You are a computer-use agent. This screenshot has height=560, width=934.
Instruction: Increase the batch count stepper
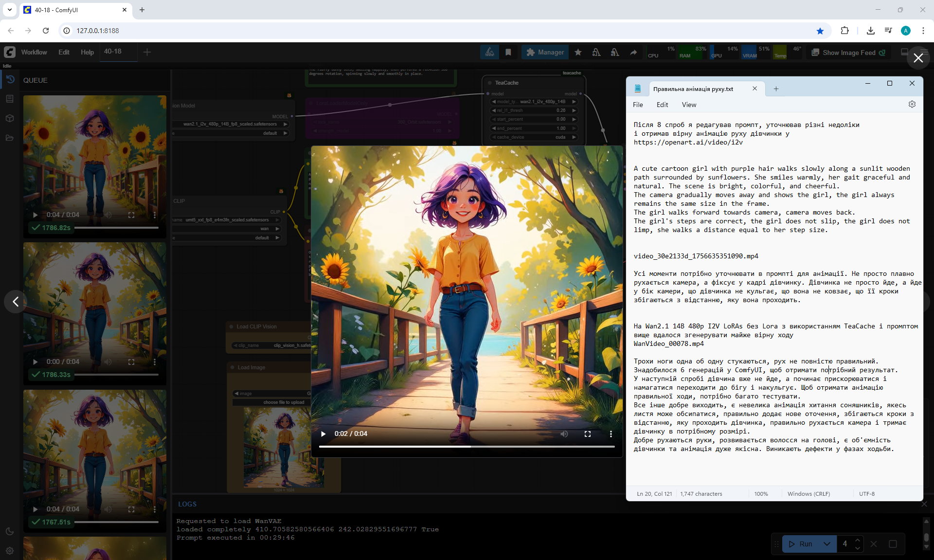point(858,540)
